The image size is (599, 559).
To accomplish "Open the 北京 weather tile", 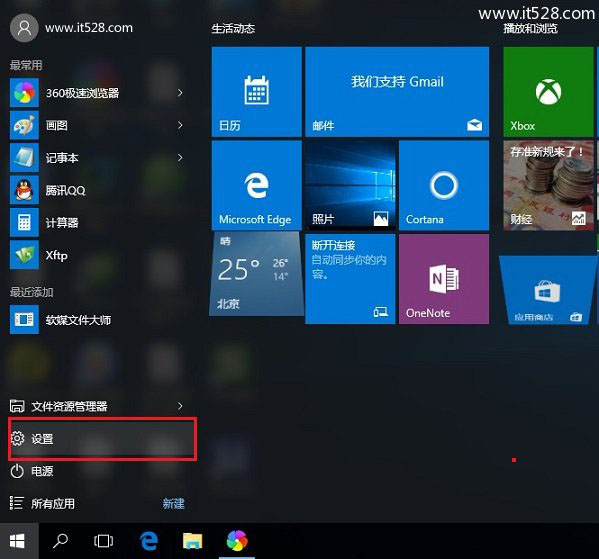I will pyautogui.click(x=257, y=274).
